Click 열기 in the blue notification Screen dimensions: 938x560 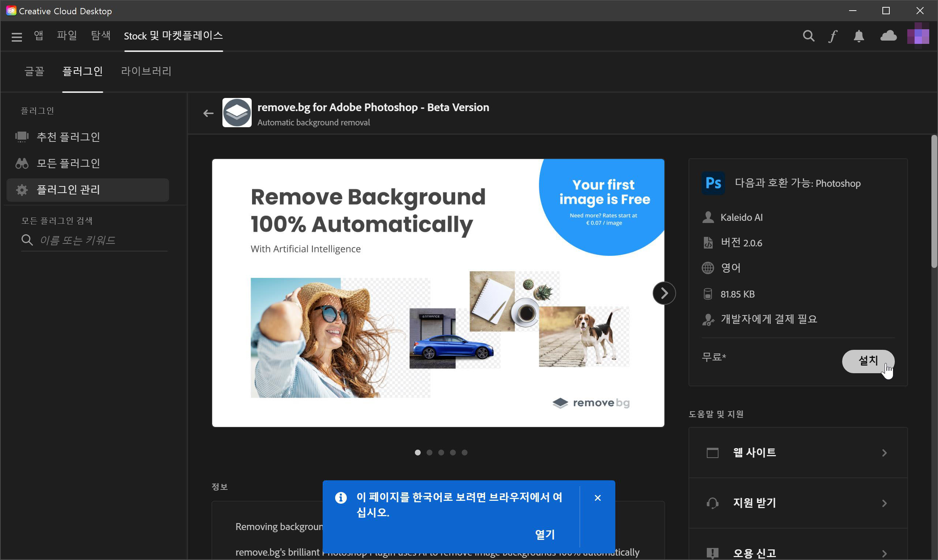pyautogui.click(x=544, y=534)
